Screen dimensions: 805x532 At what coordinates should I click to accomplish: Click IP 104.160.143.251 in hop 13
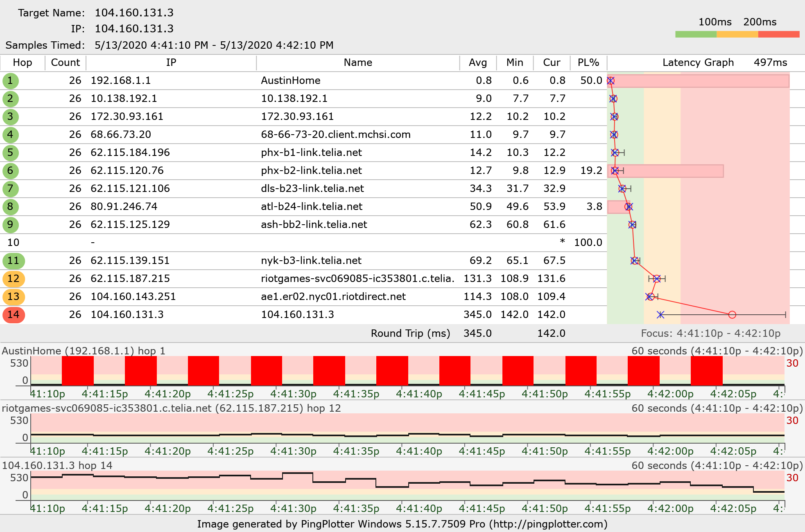point(133,297)
